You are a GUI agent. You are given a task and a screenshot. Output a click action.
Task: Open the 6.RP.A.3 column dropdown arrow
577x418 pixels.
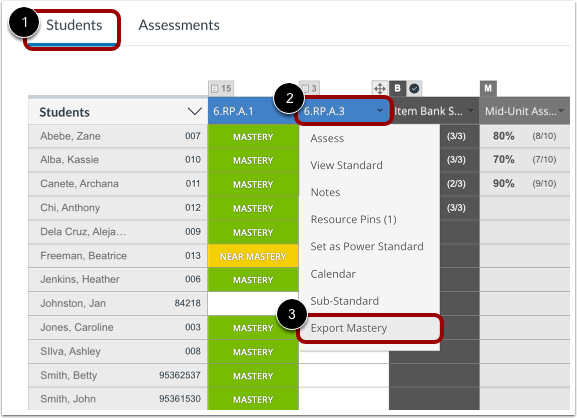click(x=380, y=111)
